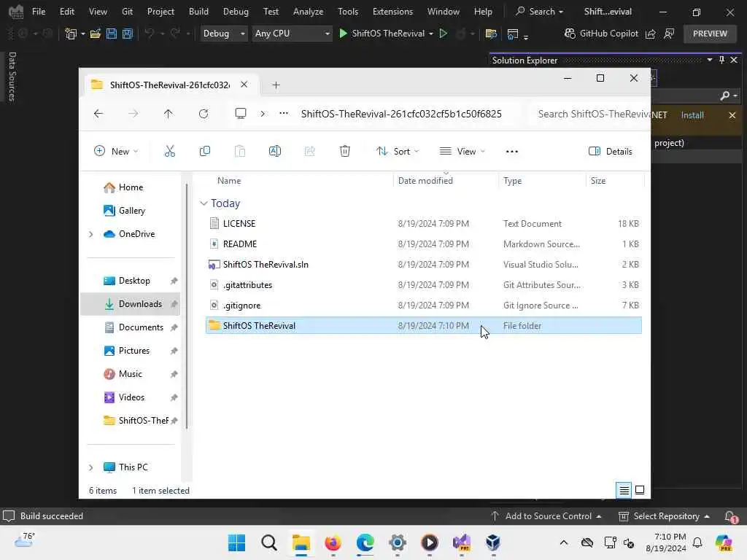Select the .gitattributes file
This screenshot has height=560, width=747.
click(424, 285)
